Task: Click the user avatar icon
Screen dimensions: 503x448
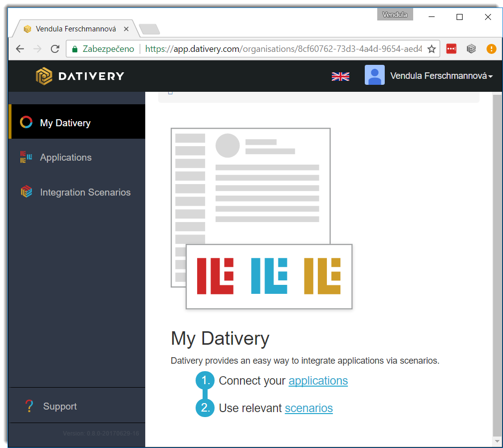Action: tap(374, 75)
